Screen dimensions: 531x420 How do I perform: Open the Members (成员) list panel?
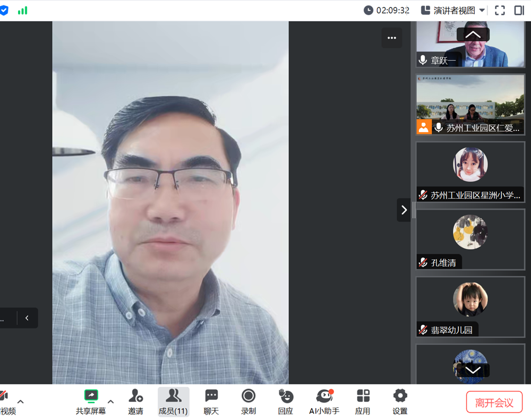coord(173,401)
